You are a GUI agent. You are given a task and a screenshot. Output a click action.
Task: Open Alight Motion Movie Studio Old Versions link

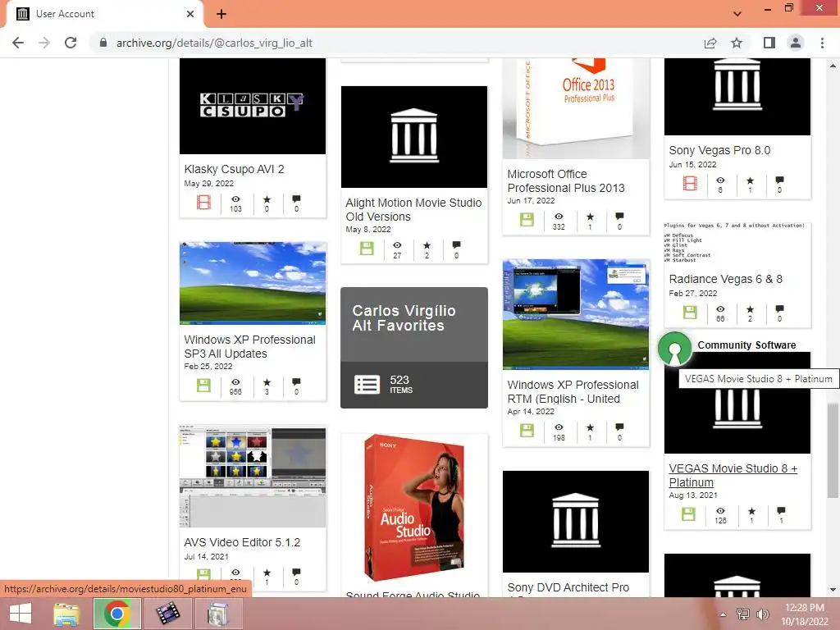[x=413, y=209]
